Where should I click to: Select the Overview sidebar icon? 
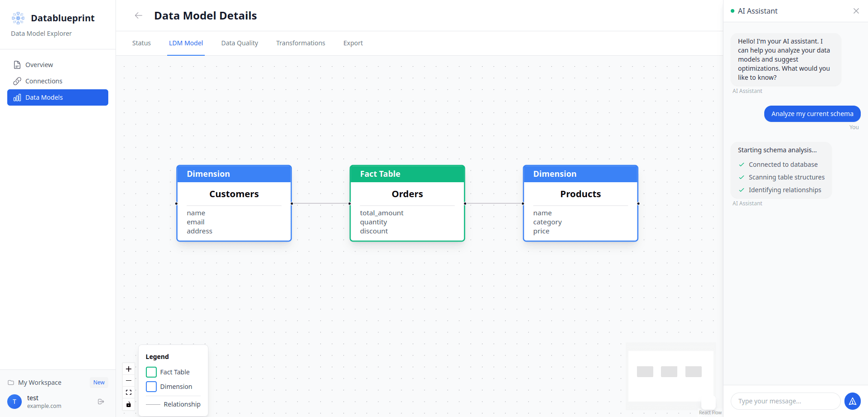point(17,64)
